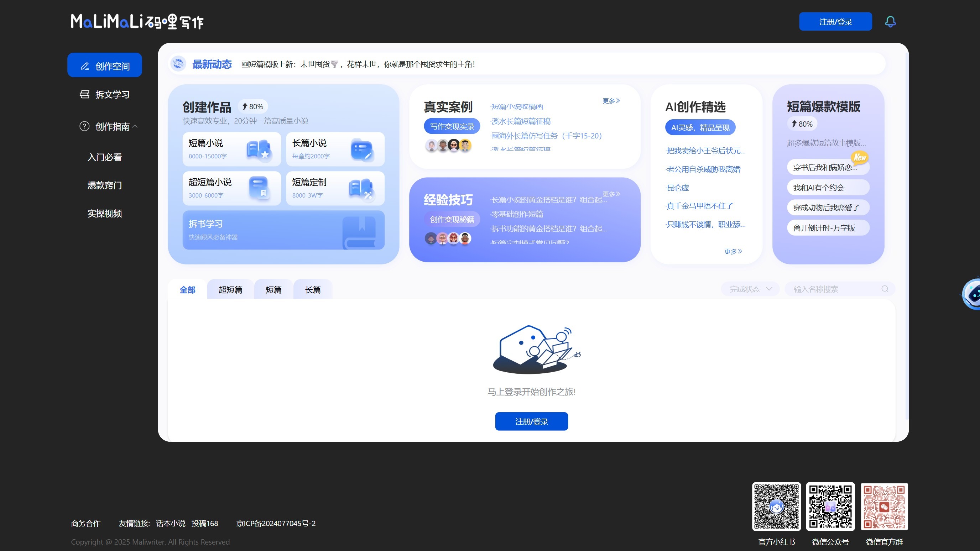Click the notification bell icon
980x551 pixels.
(x=891, y=22)
